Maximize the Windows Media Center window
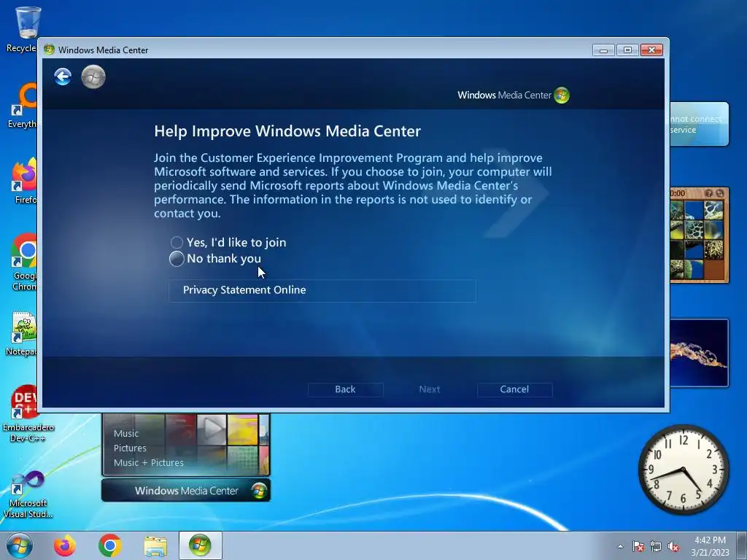Screen dimensions: 747x560 627,50
